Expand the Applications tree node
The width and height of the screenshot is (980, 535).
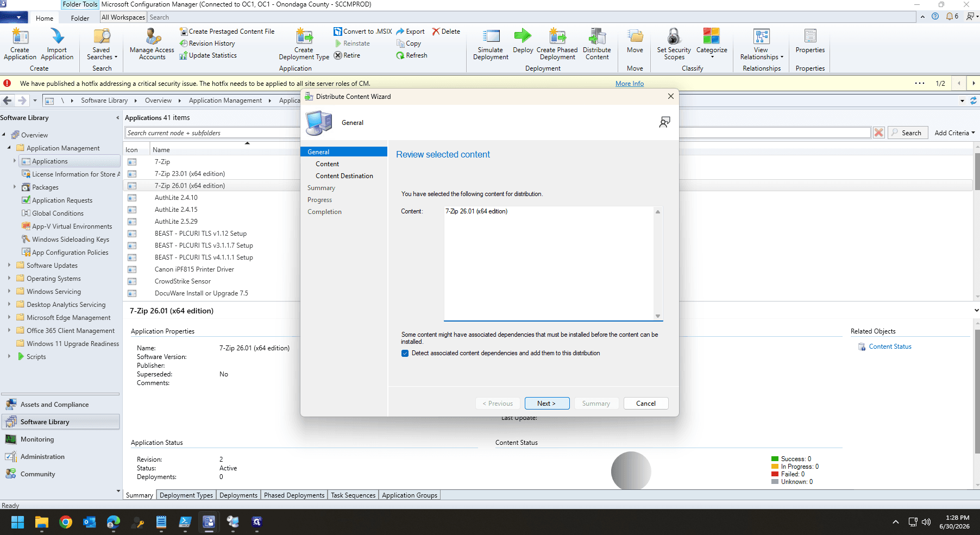pos(15,161)
